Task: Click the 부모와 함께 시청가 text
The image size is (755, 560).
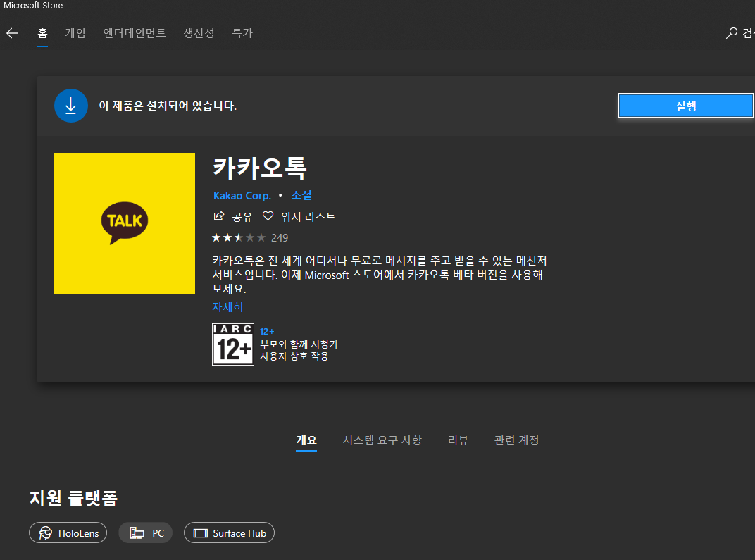Action: coord(299,344)
